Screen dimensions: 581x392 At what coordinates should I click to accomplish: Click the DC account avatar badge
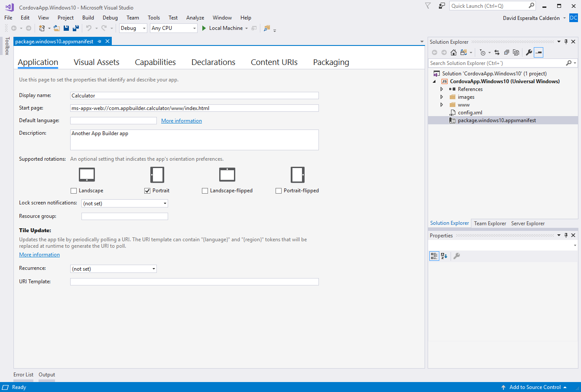click(x=574, y=18)
